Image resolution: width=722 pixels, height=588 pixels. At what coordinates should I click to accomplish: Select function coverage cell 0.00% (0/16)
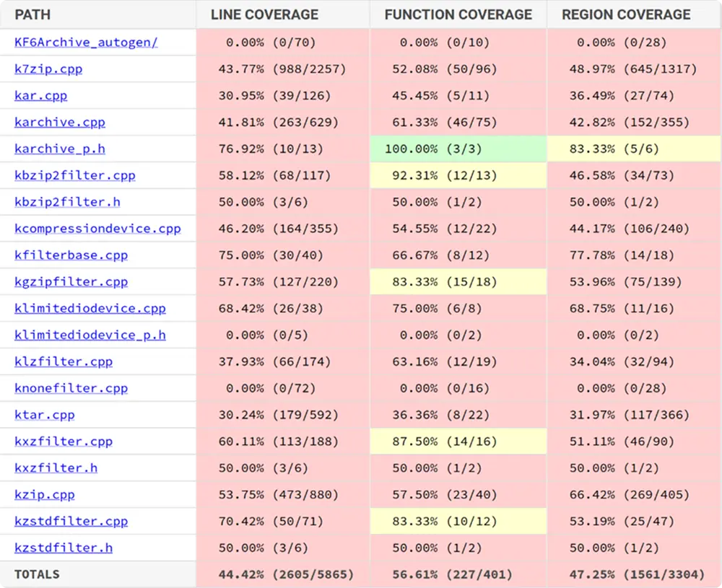point(458,388)
